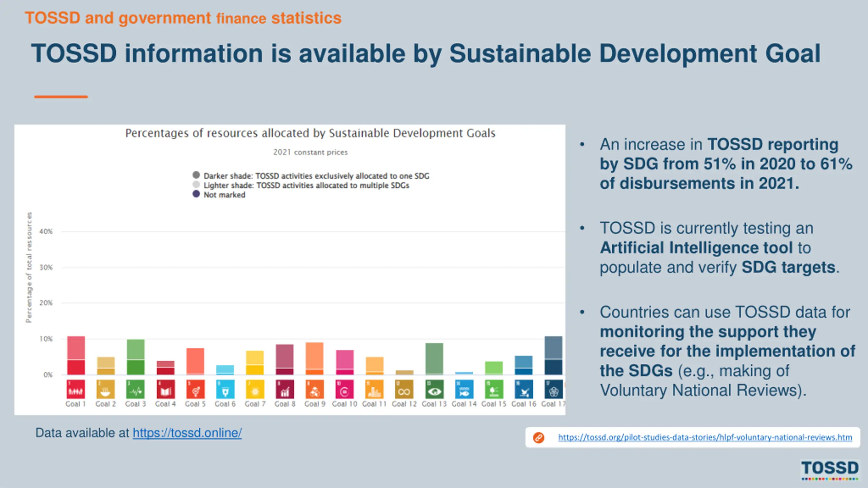Click the Goal 4 Quality Education SDG icon
This screenshot has width=868, height=488.
click(x=165, y=389)
